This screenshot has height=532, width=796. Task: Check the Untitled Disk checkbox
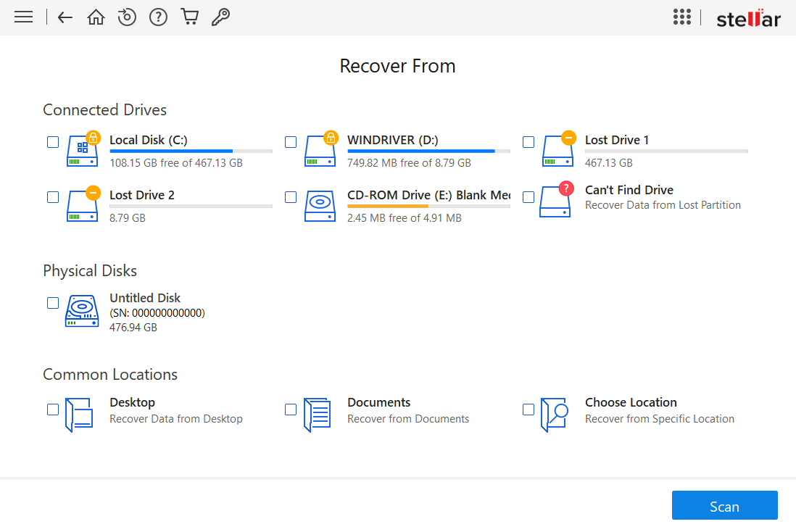[53, 303]
